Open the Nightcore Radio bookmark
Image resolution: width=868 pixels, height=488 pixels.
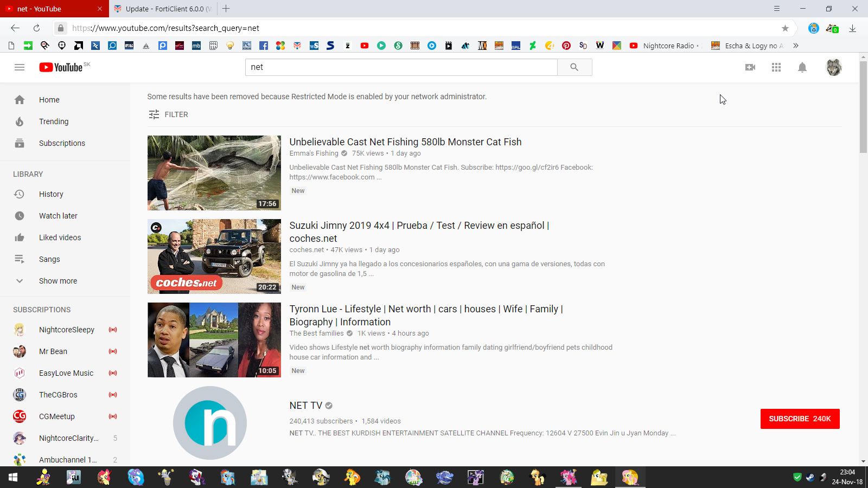click(665, 46)
